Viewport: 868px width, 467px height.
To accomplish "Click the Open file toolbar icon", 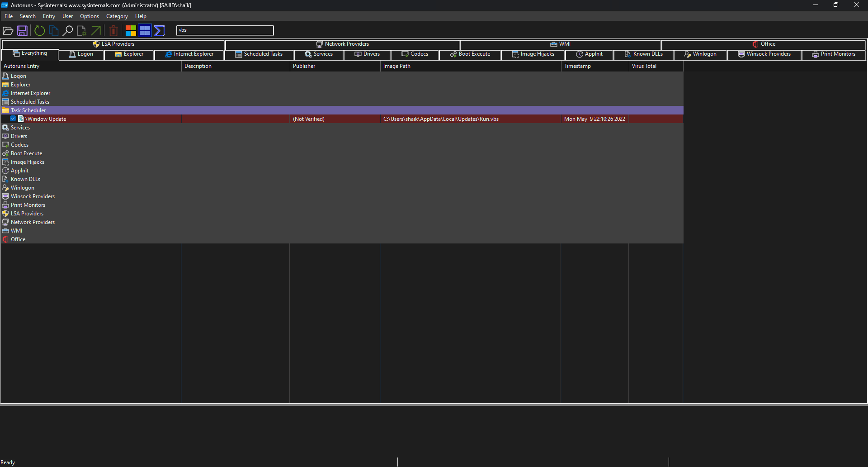I will 8,31.
